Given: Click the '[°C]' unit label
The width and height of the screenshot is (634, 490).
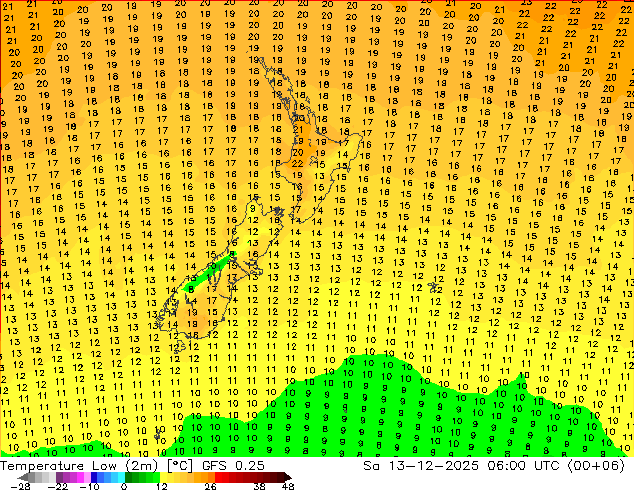Looking at the screenshot, I should pyautogui.click(x=180, y=466).
